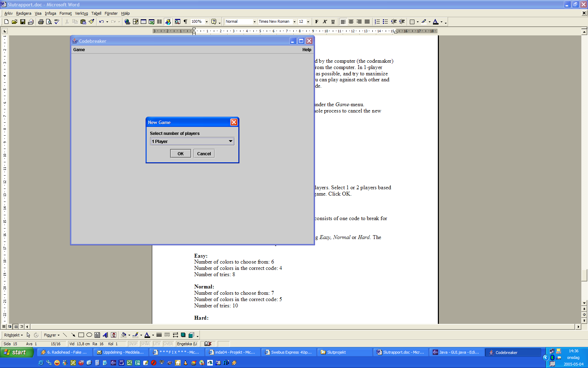Toggle bold formatting (F button)

[317, 22]
